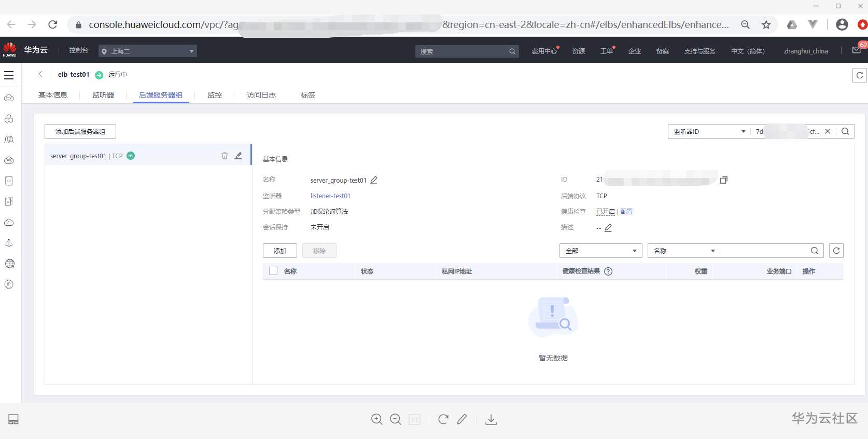Click the 加权轮询算法 value

329,211
